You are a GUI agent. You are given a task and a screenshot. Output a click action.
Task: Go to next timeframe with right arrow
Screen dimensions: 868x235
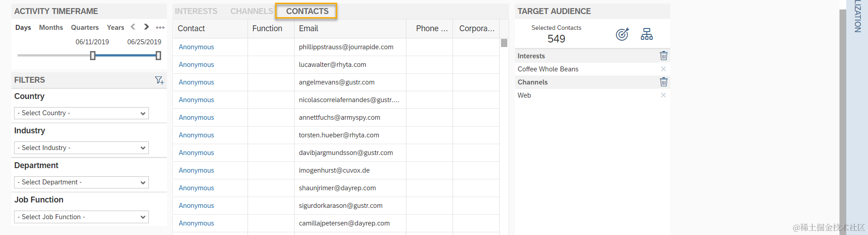pyautogui.click(x=146, y=27)
